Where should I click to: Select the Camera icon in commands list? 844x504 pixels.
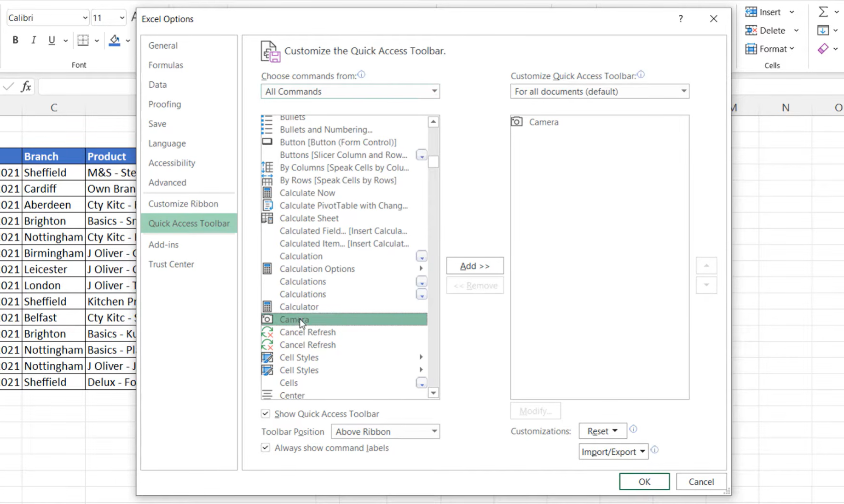click(267, 319)
